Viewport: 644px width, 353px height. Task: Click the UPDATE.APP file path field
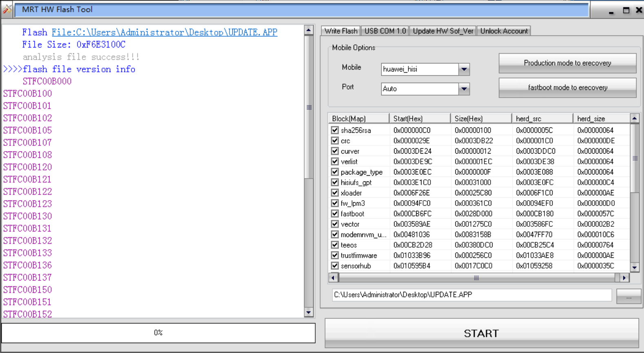click(x=471, y=295)
